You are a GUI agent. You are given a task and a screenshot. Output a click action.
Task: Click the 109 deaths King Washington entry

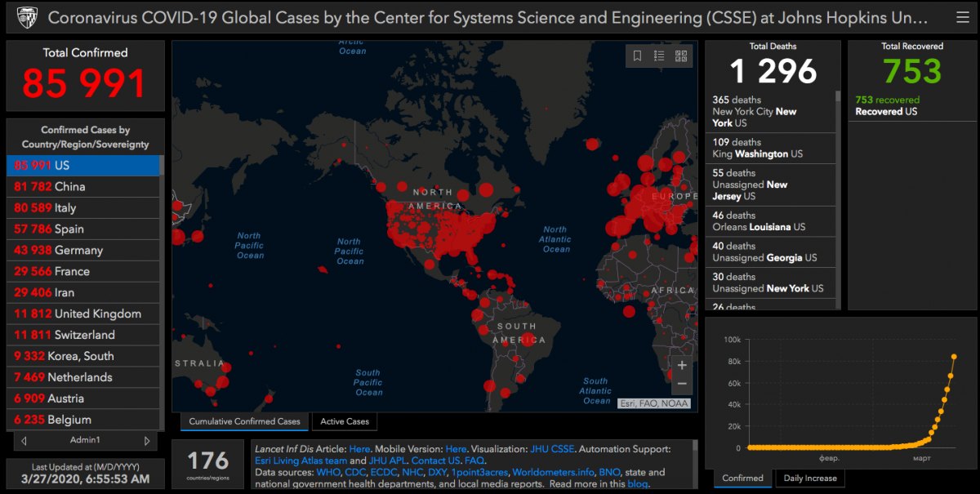click(x=770, y=148)
